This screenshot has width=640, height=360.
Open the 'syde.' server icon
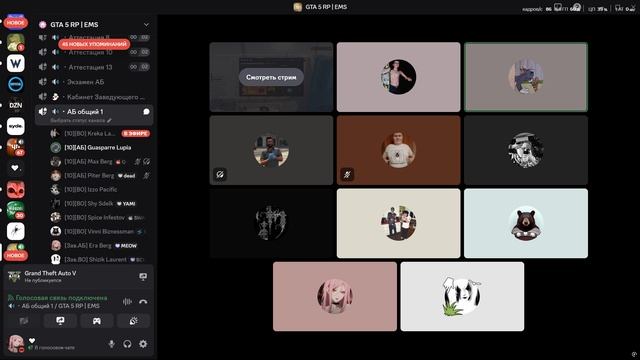(x=16, y=126)
